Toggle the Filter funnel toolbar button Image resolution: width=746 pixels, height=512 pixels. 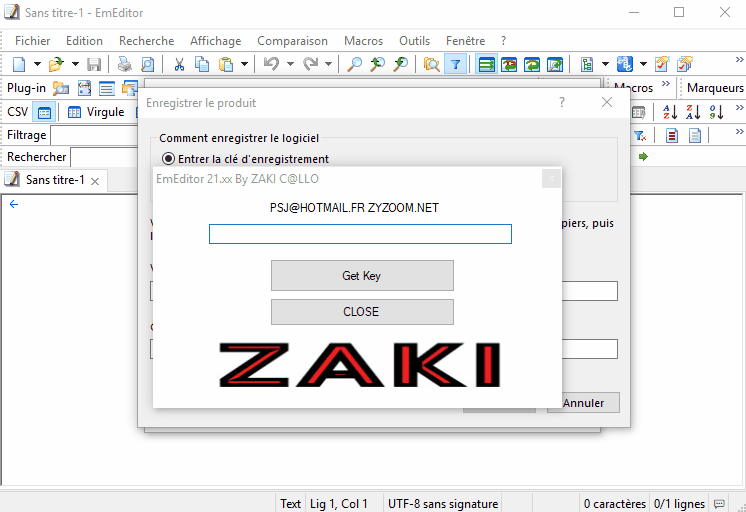coord(455,64)
